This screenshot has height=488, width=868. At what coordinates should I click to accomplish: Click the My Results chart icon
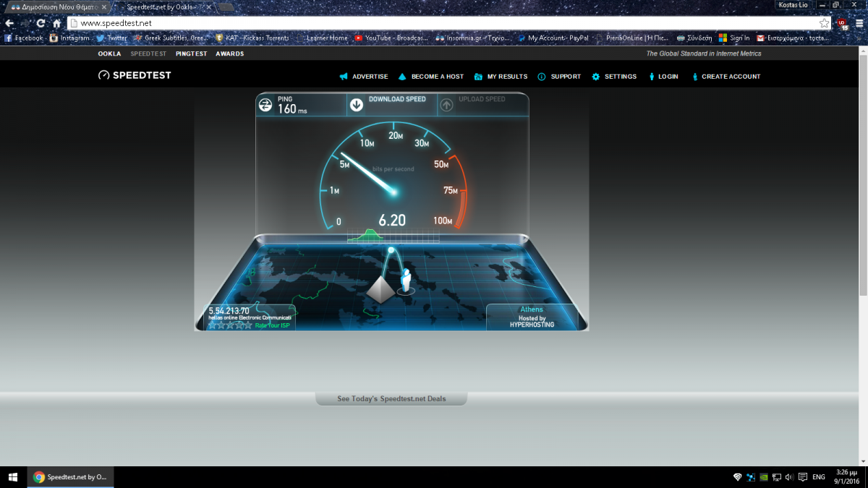[x=479, y=77]
